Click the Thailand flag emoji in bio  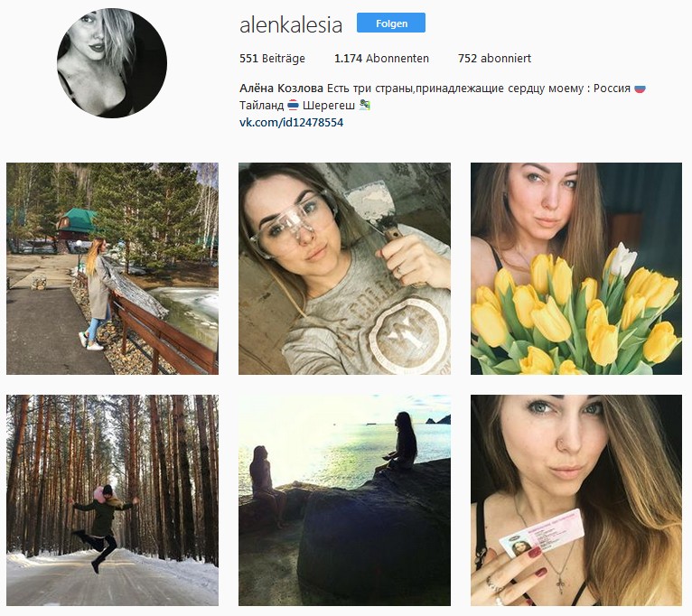293,105
